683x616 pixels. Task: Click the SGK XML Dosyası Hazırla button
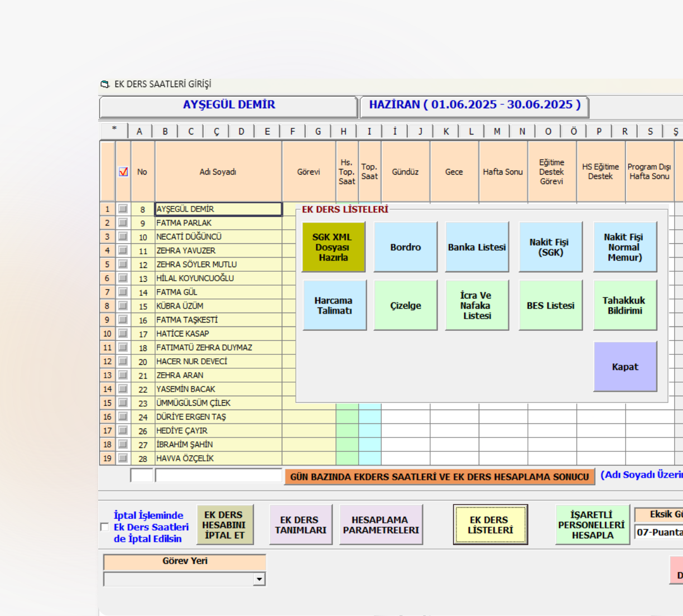tap(333, 247)
